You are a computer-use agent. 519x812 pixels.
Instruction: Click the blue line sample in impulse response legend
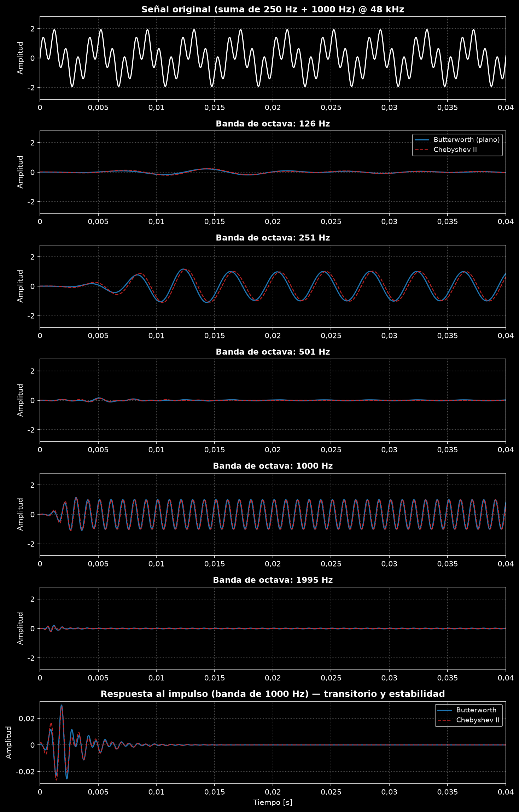tap(445, 710)
